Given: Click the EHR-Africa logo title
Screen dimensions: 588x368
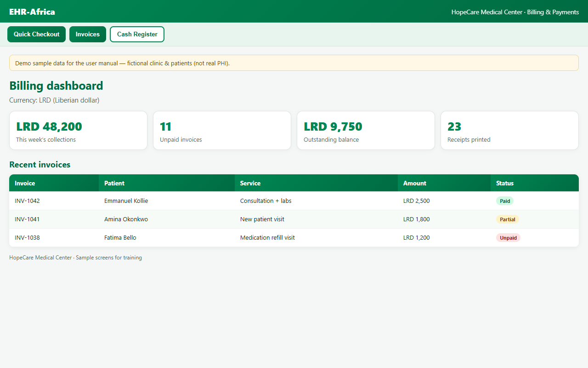Looking at the screenshot, I should click(32, 12).
